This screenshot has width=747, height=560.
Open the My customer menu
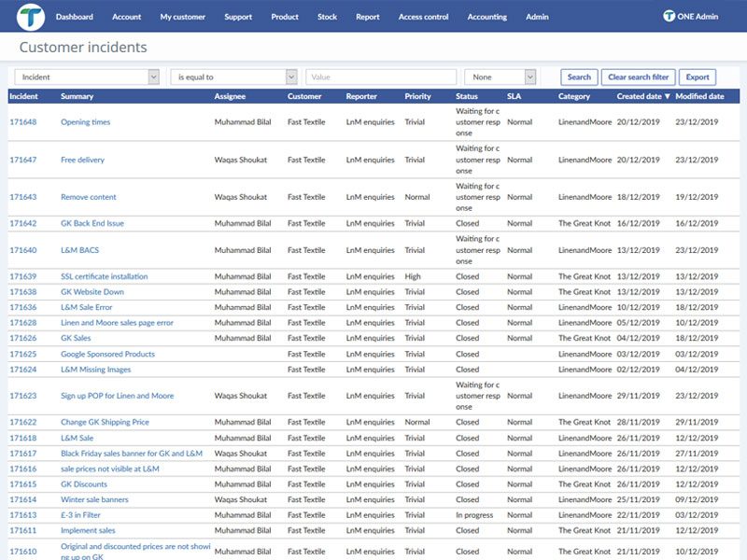tap(183, 17)
